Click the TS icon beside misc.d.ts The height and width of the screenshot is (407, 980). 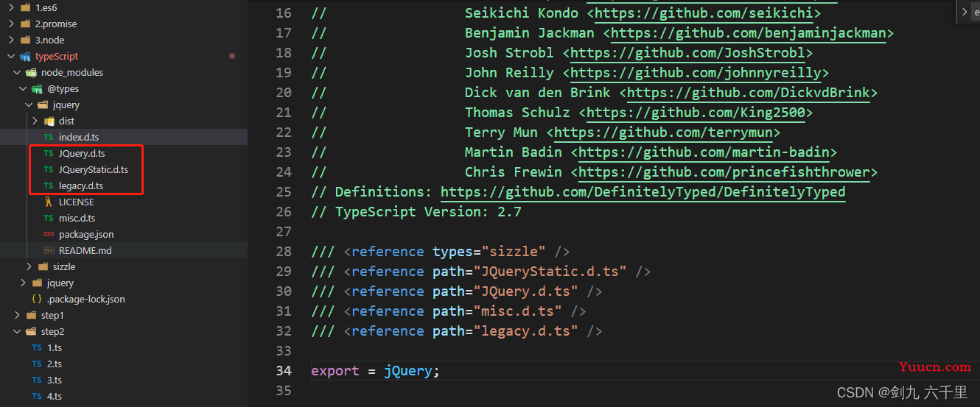pos(49,218)
